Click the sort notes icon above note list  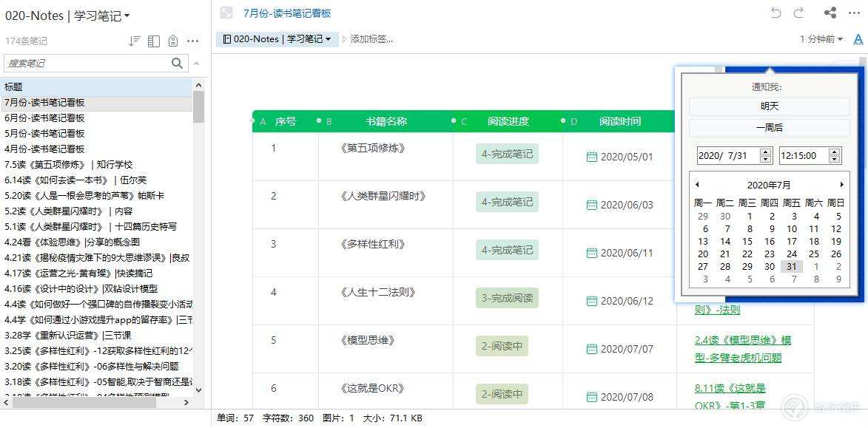(x=132, y=41)
